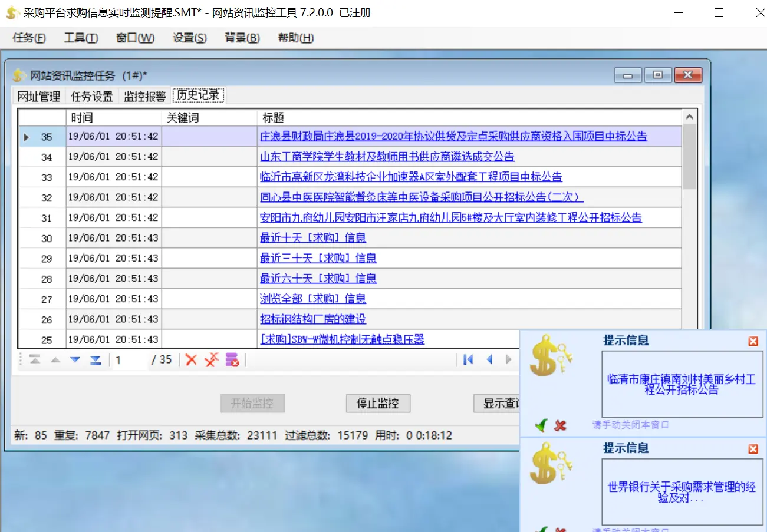Click status bar text 采集总数: 23111
Screen dimensions: 767x532
(235, 436)
